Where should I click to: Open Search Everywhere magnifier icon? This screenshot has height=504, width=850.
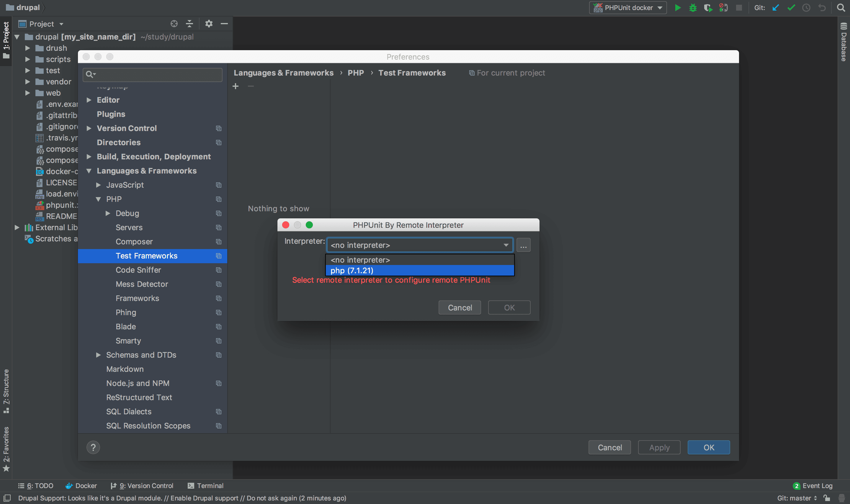[x=841, y=7]
